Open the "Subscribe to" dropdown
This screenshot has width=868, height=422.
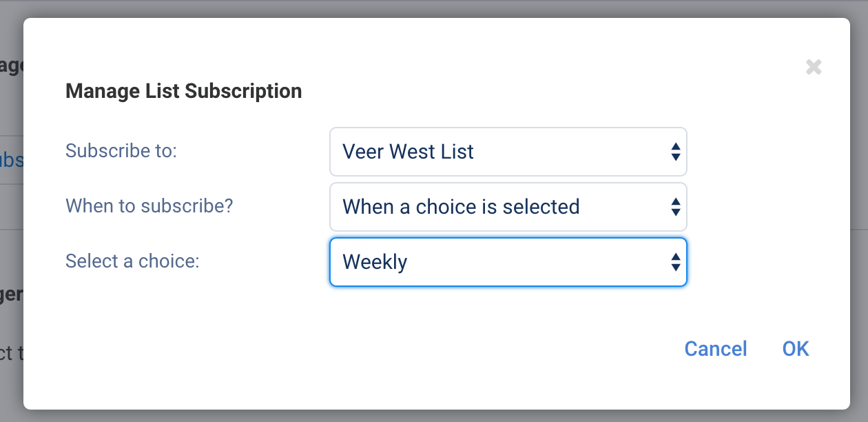508,152
